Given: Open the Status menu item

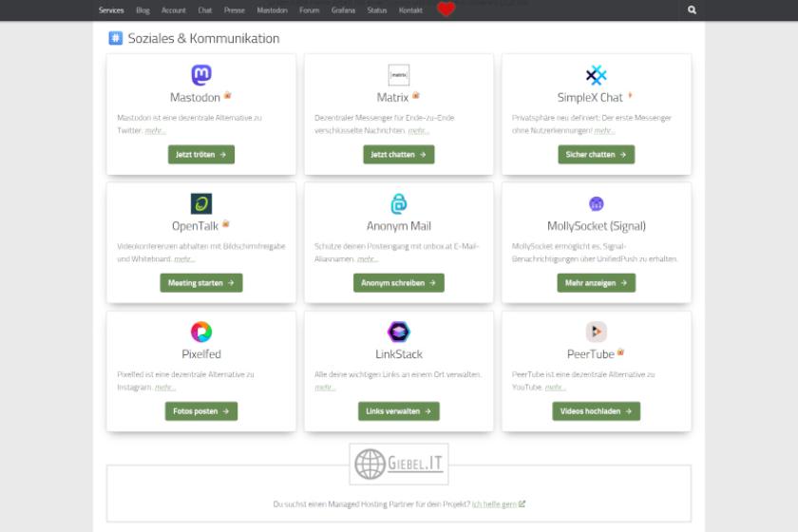Looking at the screenshot, I should pos(377,10).
